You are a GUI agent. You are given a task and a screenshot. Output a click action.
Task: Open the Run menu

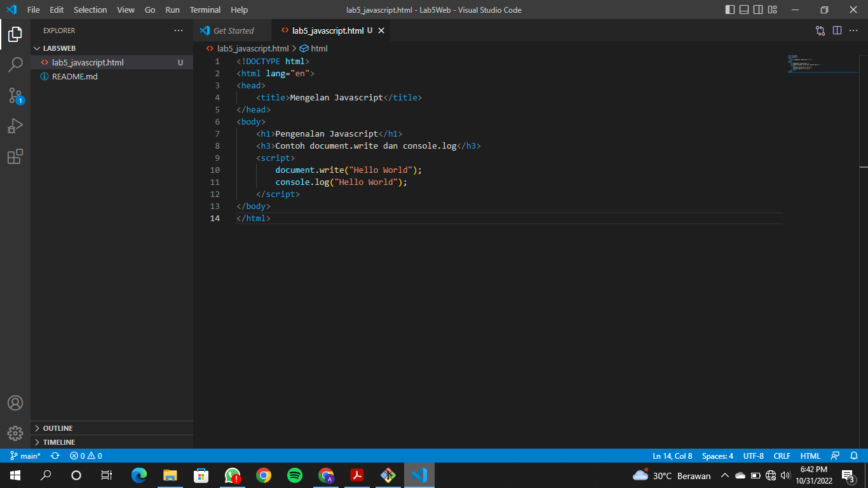click(x=172, y=10)
